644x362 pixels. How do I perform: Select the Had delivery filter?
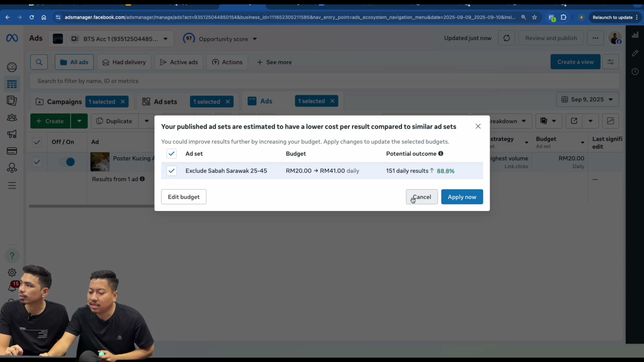point(124,62)
